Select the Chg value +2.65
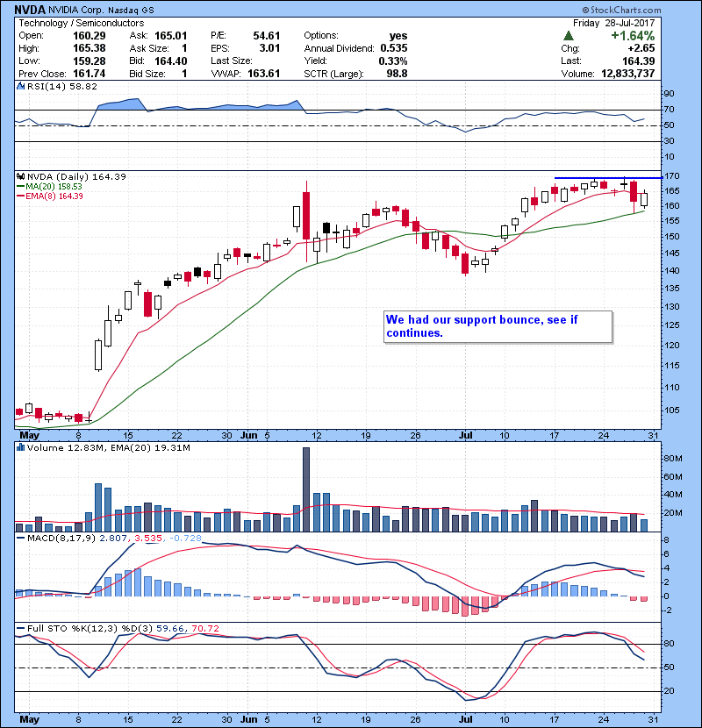Screen dimensions: 702x728 [x=641, y=48]
